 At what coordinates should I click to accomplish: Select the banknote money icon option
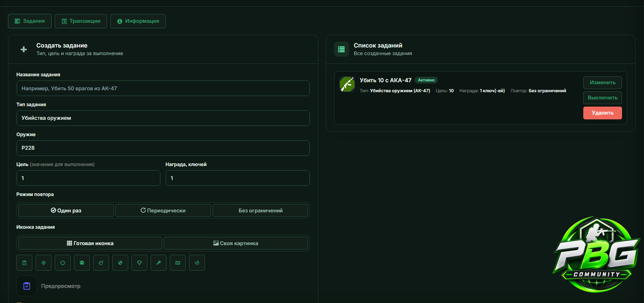(178, 263)
